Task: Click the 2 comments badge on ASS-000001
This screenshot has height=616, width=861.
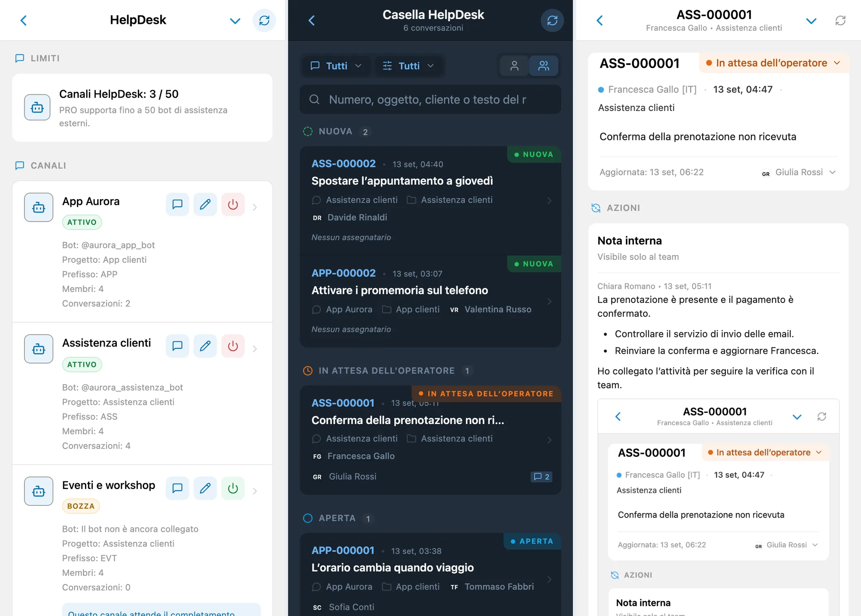Action: pos(542,477)
